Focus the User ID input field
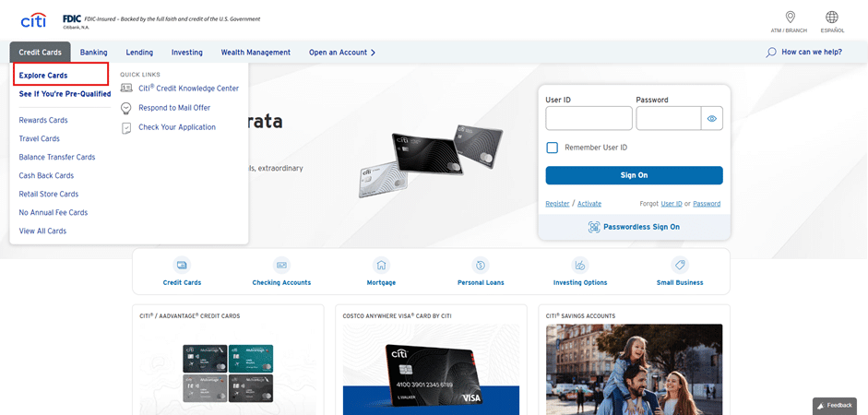Screen dimensions: 868x415 click(x=589, y=118)
